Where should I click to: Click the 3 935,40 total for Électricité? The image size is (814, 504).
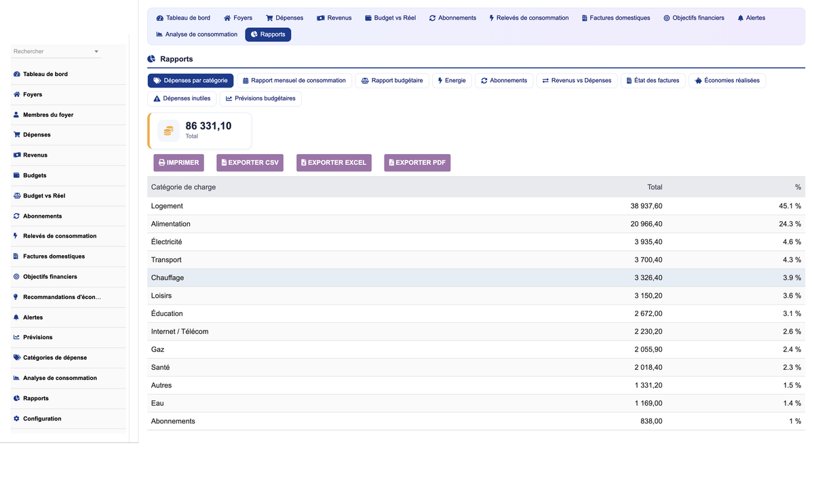648,242
